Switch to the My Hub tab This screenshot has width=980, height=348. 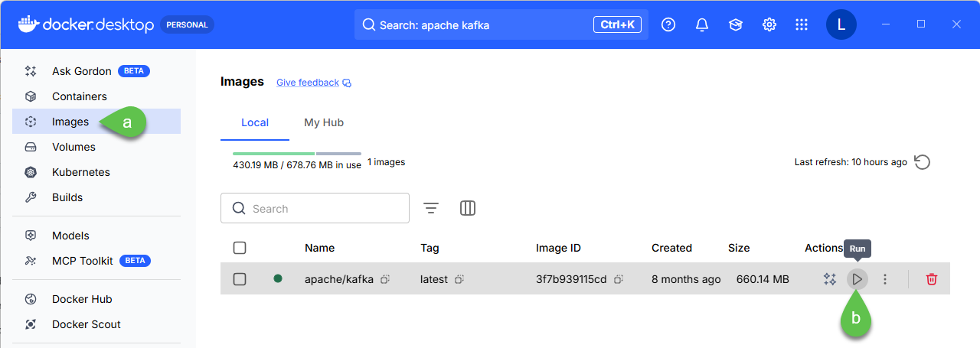click(324, 122)
